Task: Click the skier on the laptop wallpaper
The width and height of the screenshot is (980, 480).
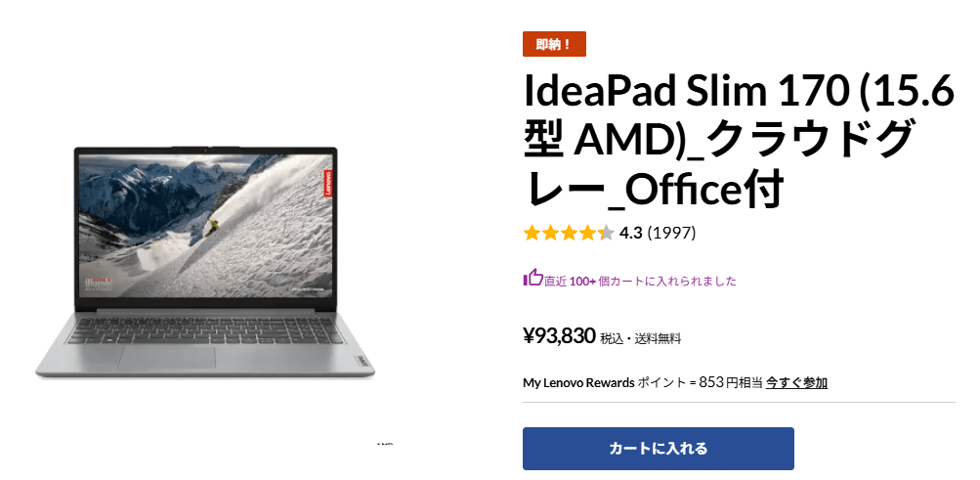Action: pos(214,226)
